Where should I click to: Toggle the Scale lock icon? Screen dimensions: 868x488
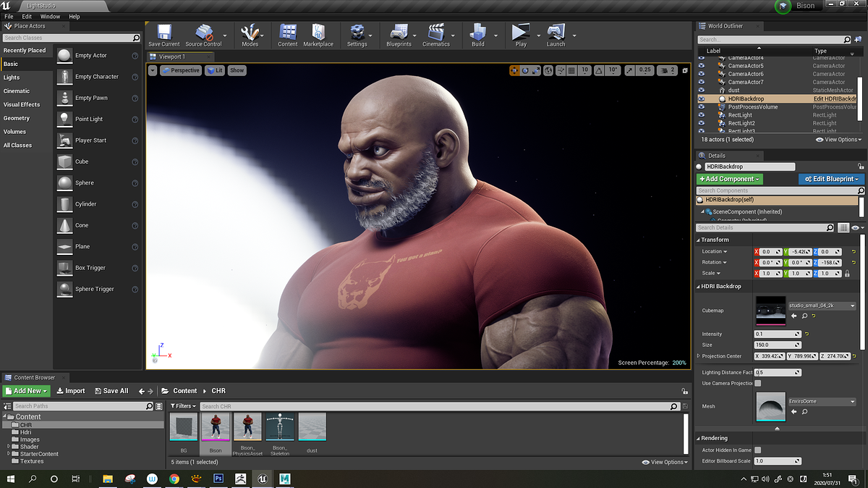[x=847, y=274]
